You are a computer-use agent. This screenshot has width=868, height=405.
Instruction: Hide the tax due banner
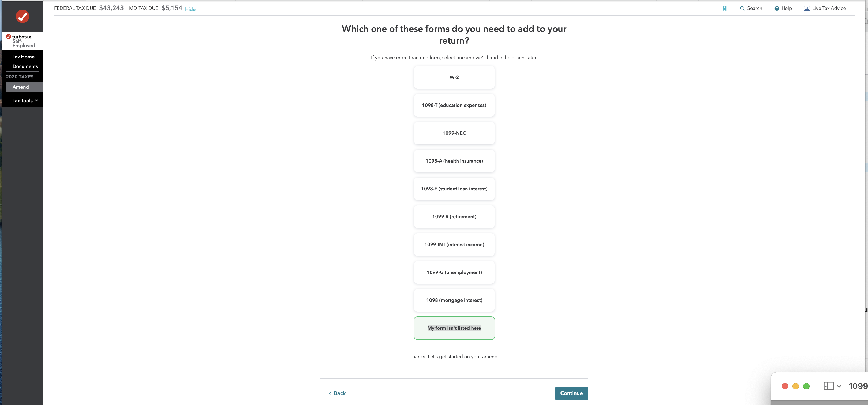tap(190, 9)
